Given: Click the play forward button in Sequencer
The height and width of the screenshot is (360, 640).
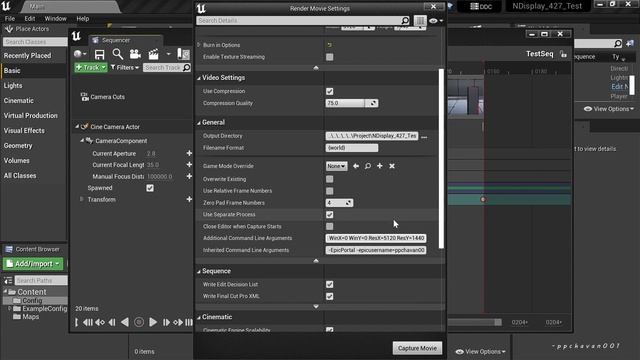Looking at the screenshot, I should [x=153, y=322].
